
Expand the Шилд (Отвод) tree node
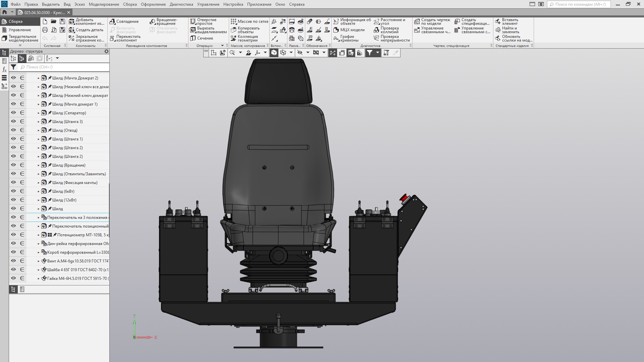39,130
